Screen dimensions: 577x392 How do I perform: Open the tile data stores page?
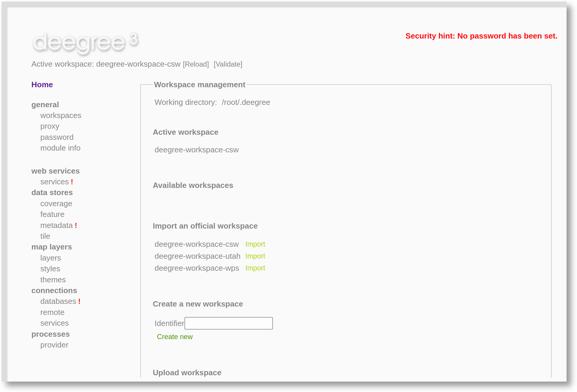pyautogui.click(x=45, y=236)
